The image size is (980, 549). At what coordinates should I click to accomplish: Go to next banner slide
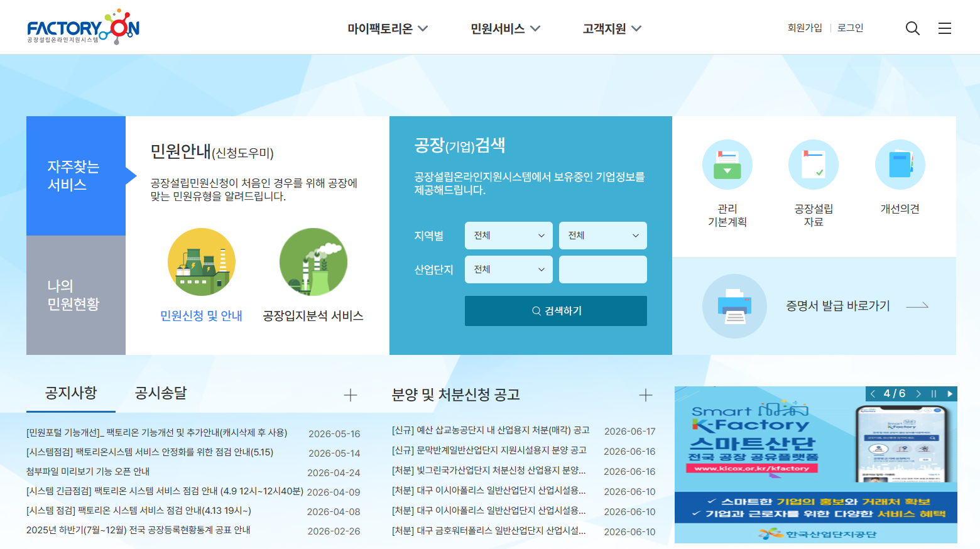tap(918, 394)
